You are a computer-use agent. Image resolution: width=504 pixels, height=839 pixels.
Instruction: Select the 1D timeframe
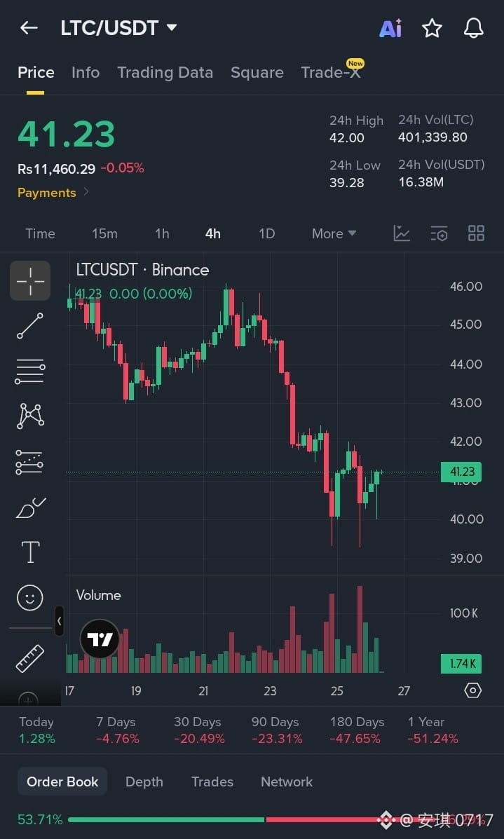(x=266, y=234)
